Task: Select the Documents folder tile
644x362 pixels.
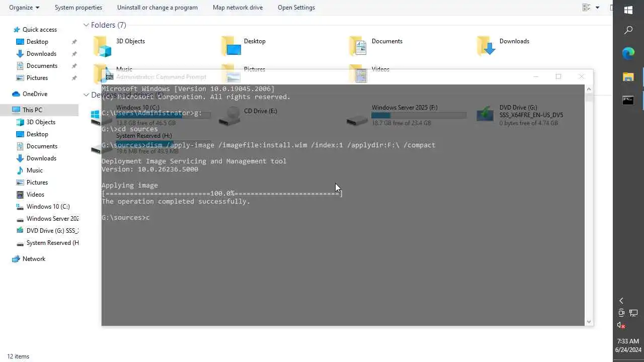Action: pos(376,46)
